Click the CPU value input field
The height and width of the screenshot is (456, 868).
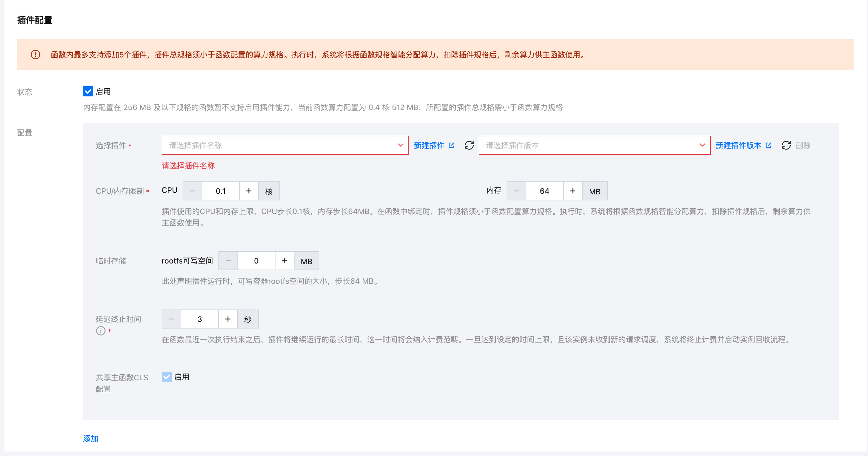point(220,191)
